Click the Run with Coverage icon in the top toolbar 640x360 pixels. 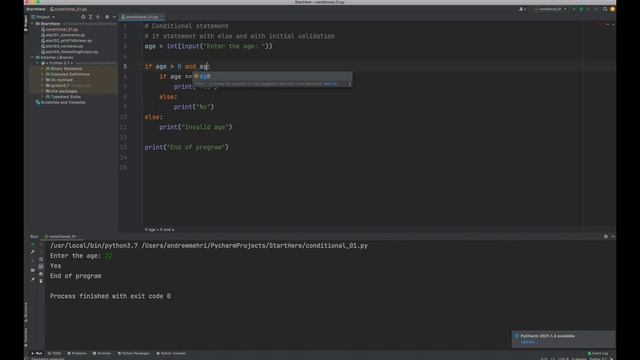(x=589, y=9)
